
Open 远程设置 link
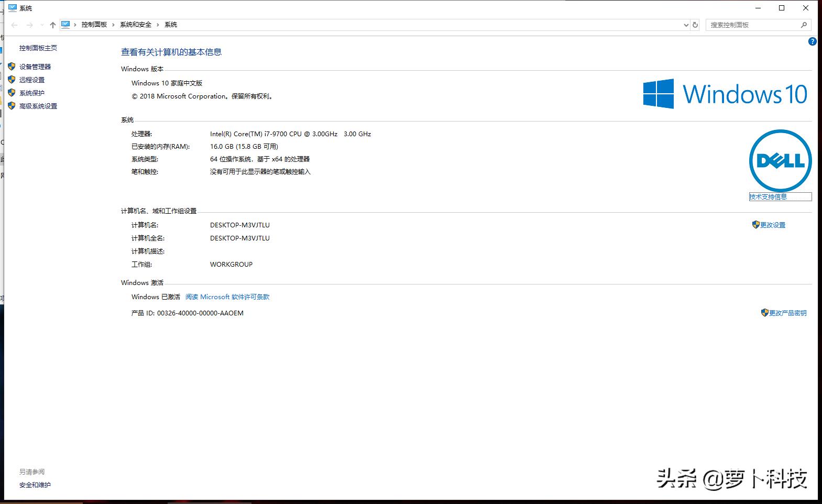[32, 80]
